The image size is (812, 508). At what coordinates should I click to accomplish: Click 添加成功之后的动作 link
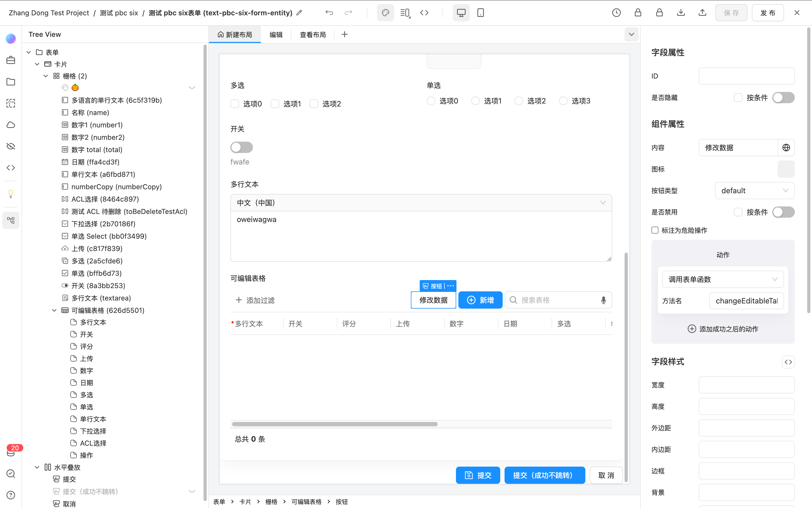[x=723, y=329]
